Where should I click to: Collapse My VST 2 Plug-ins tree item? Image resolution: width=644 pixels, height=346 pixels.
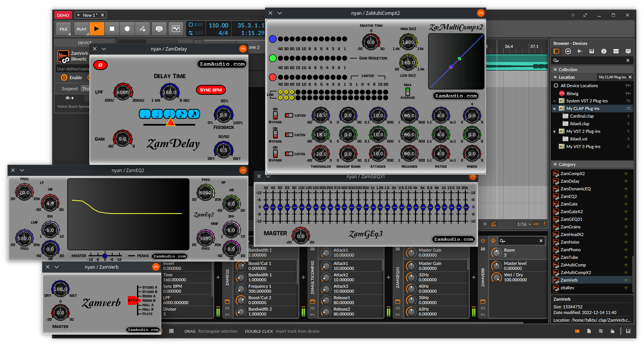[555, 131]
